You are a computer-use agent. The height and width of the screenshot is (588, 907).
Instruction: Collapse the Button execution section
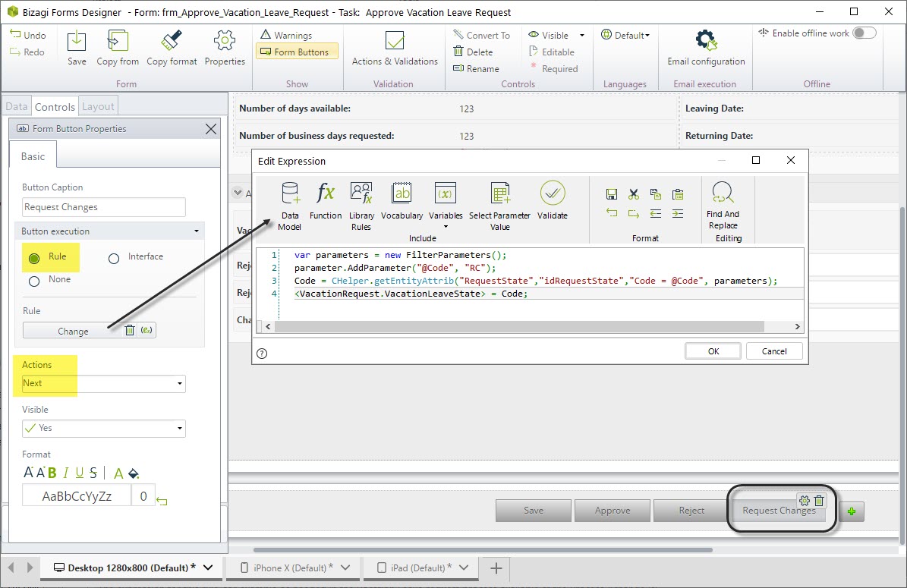pos(196,231)
